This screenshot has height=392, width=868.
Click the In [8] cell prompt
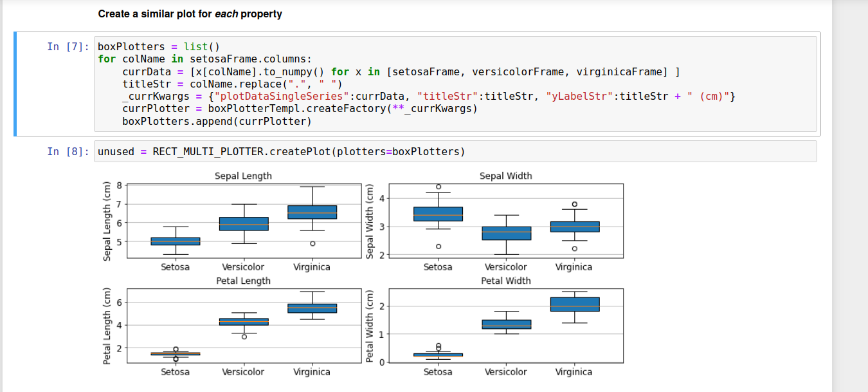(x=69, y=152)
